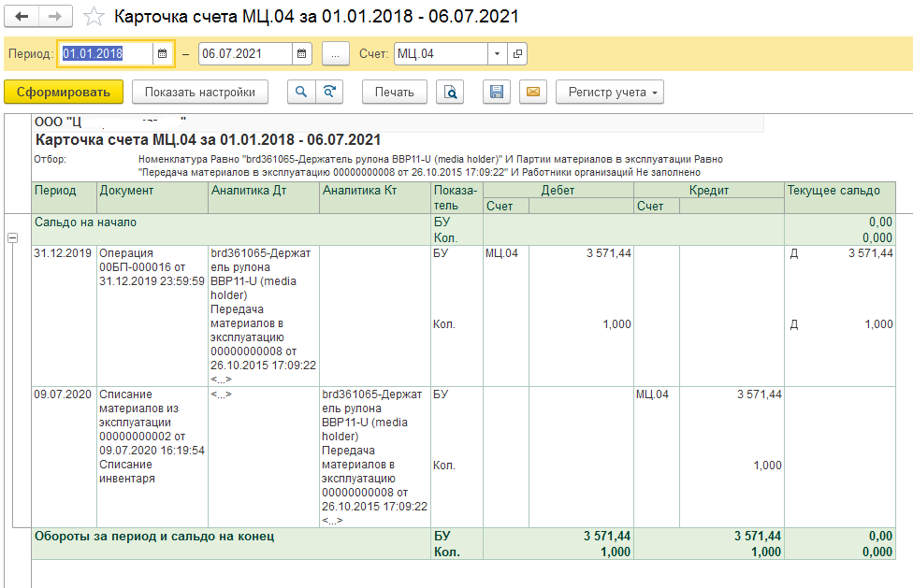This screenshot has height=588, width=913.
Task: Expand the account МЦ.04 dropdown list
Action: coord(497,53)
